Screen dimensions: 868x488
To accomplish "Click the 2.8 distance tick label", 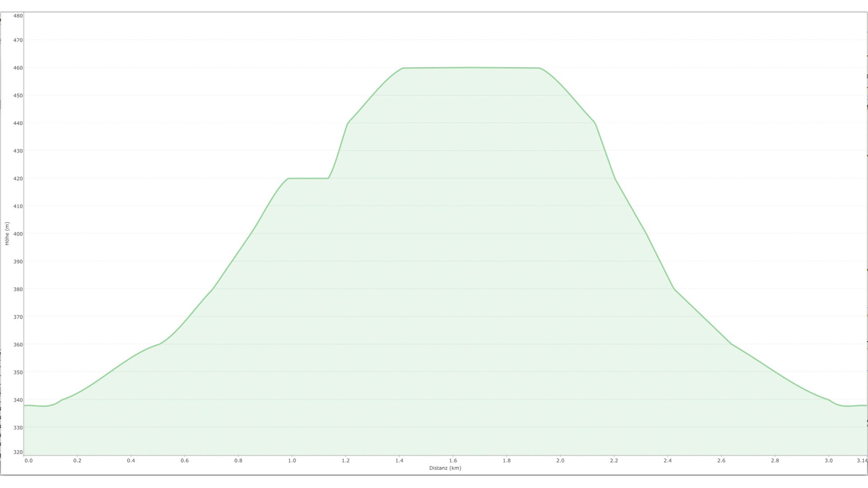I will [775, 461].
